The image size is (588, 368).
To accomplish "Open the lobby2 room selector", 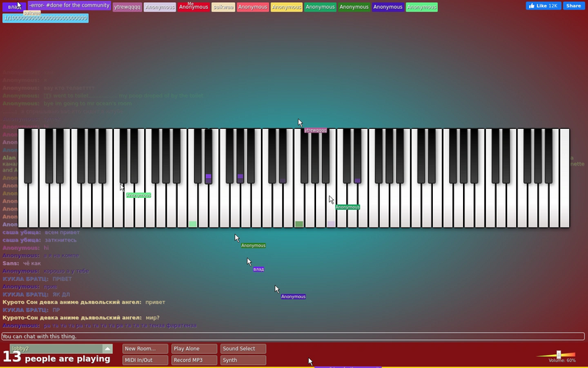I will (61, 348).
